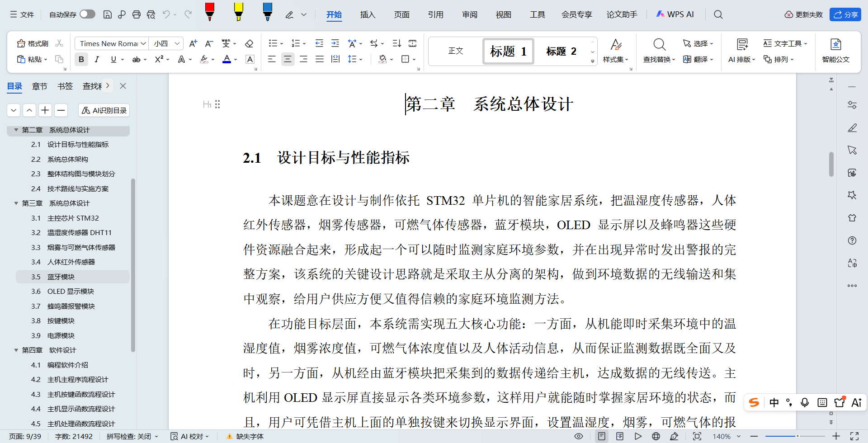Toggle page view mode in status bar
The height and width of the screenshot is (443, 868).
[x=602, y=436]
